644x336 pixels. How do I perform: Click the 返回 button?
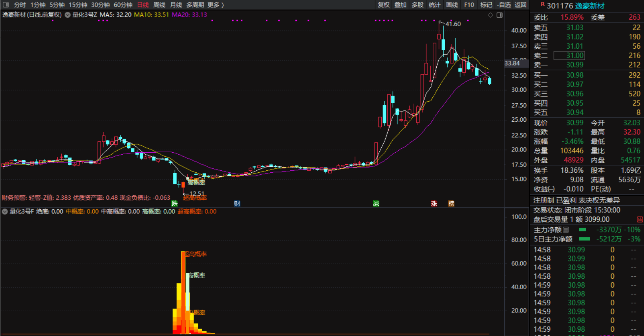[x=520, y=5]
